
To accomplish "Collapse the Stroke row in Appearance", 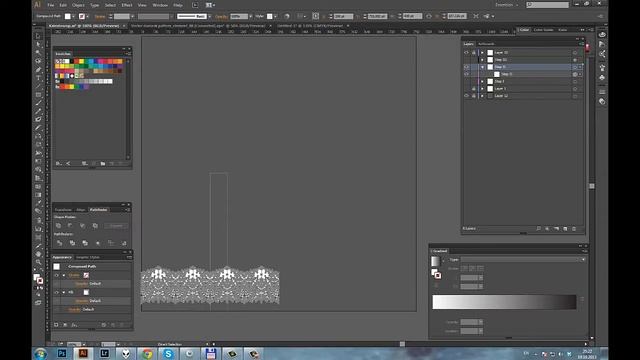I will pos(64,275).
